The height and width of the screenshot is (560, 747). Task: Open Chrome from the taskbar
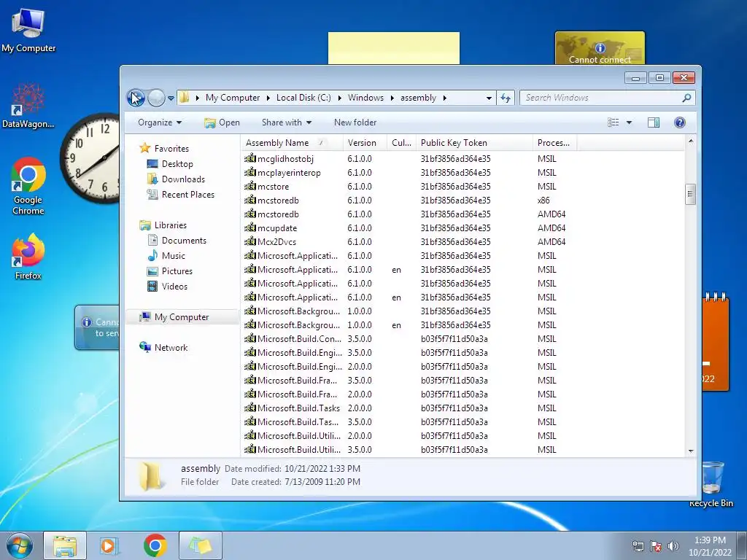(155, 545)
